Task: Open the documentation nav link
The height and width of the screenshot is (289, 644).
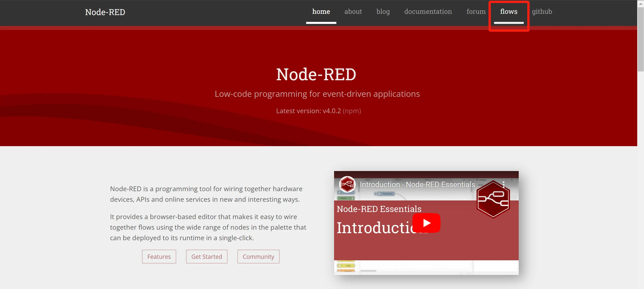Action: click(x=428, y=12)
